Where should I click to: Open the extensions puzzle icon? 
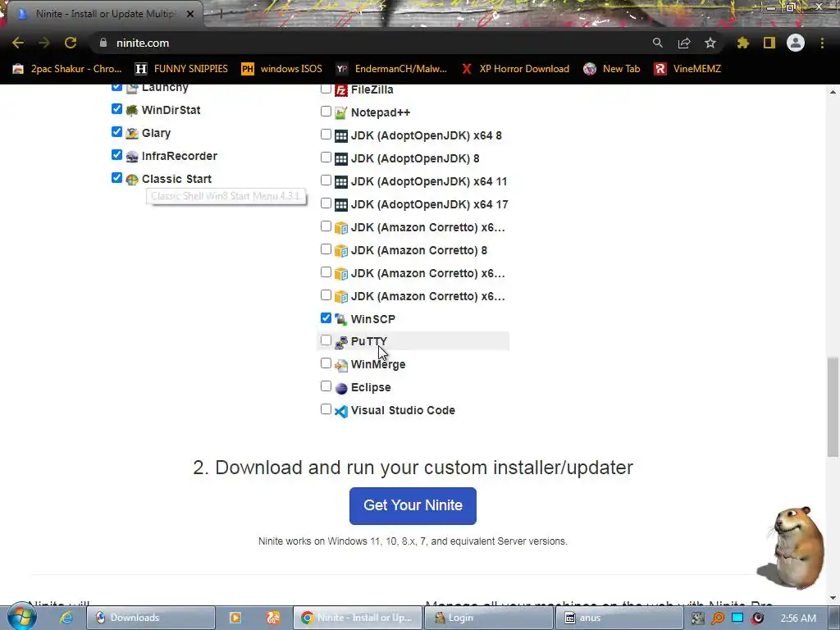(x=743, y=43)
